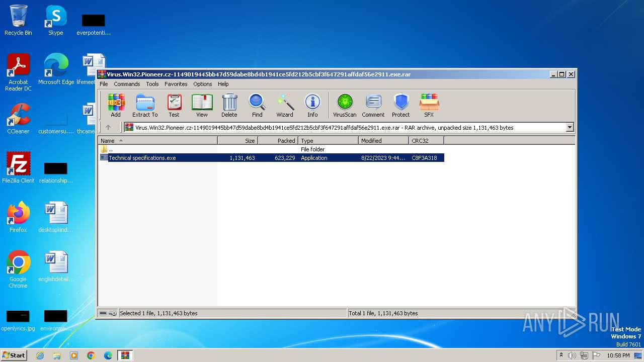Viewport: 644px width, 362px height.
Task: Select Microsoft Edge desktop shortcut
Action: pyautogui.click(x=56, y=69)
